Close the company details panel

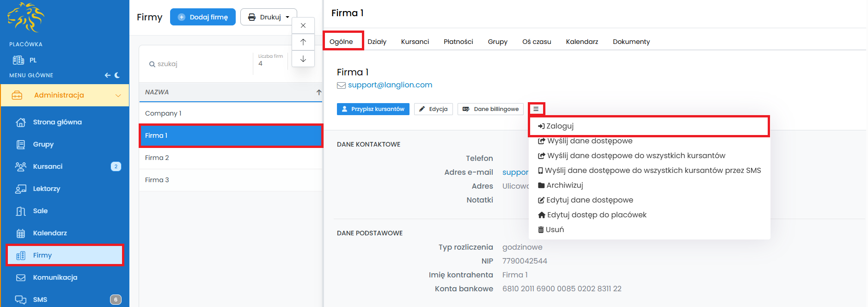(x=303, y=25)
